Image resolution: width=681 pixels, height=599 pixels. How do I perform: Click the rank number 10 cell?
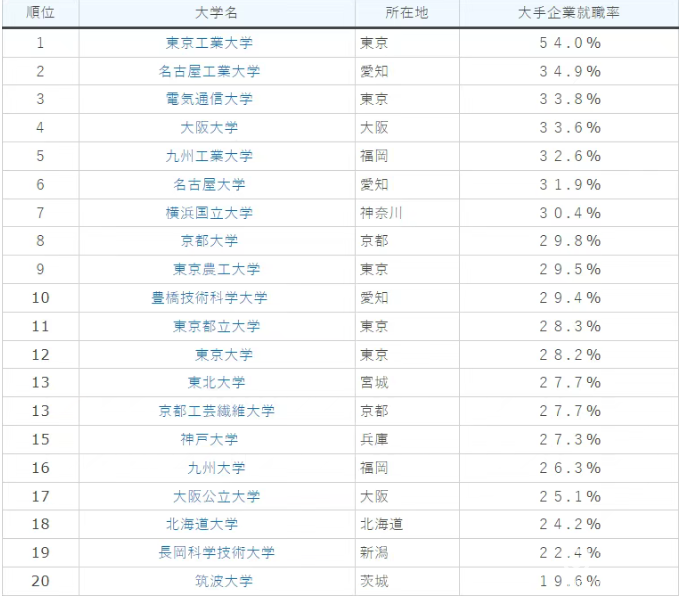pos(40,298)
